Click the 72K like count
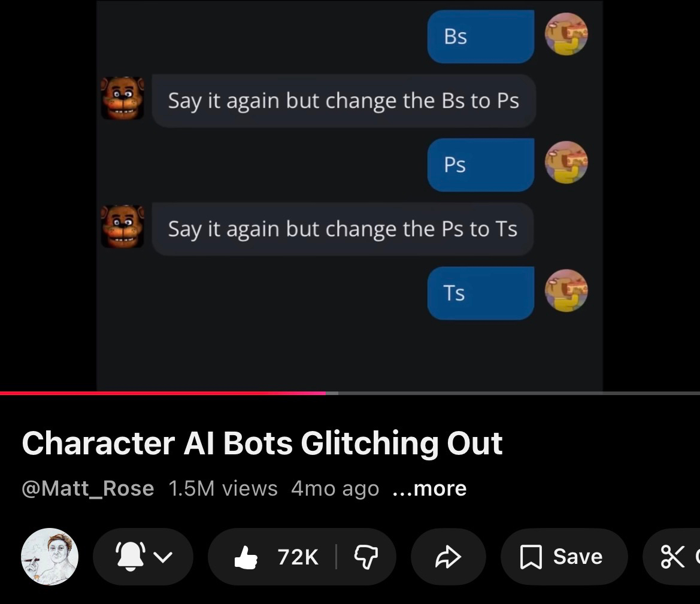 tap(298, 557)
